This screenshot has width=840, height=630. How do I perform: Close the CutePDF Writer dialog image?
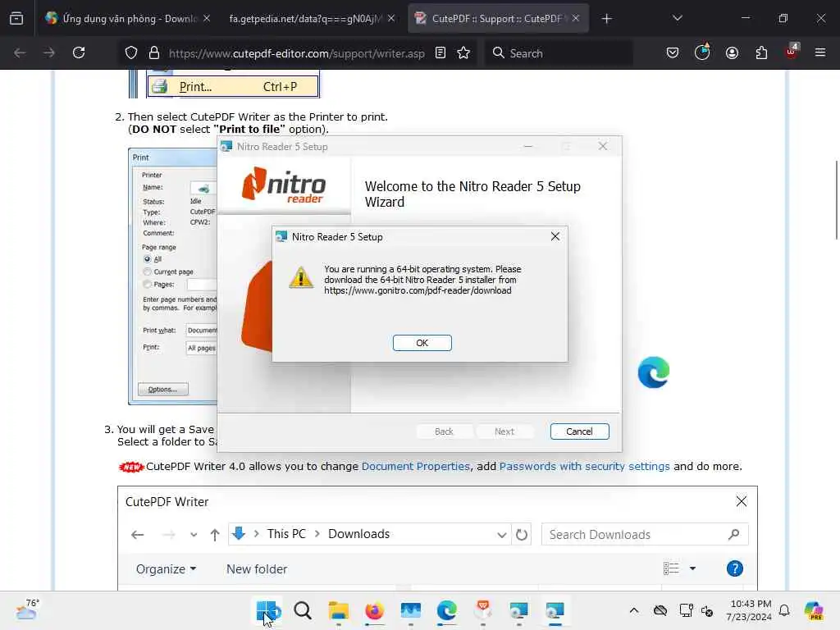pyautogui.click(x=741, y=501)
